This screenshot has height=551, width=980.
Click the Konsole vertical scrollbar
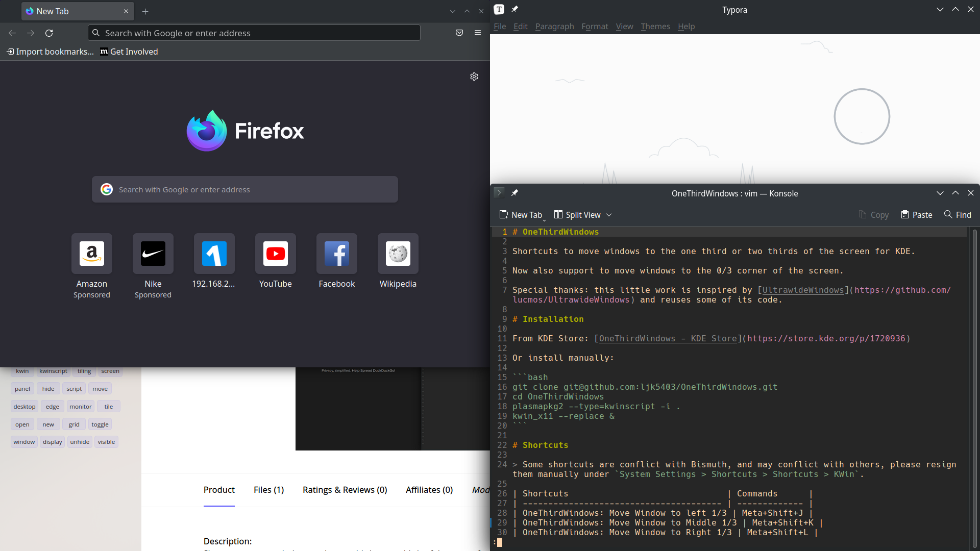coord(975,388)
